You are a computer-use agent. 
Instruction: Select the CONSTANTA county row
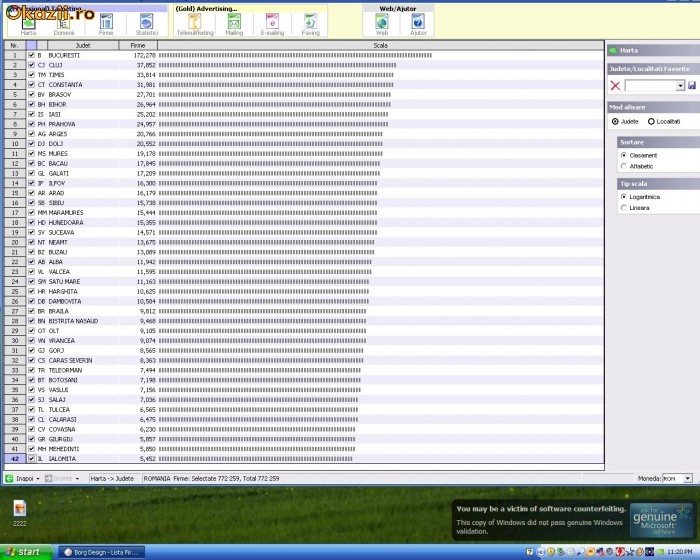tap(315, 85)
